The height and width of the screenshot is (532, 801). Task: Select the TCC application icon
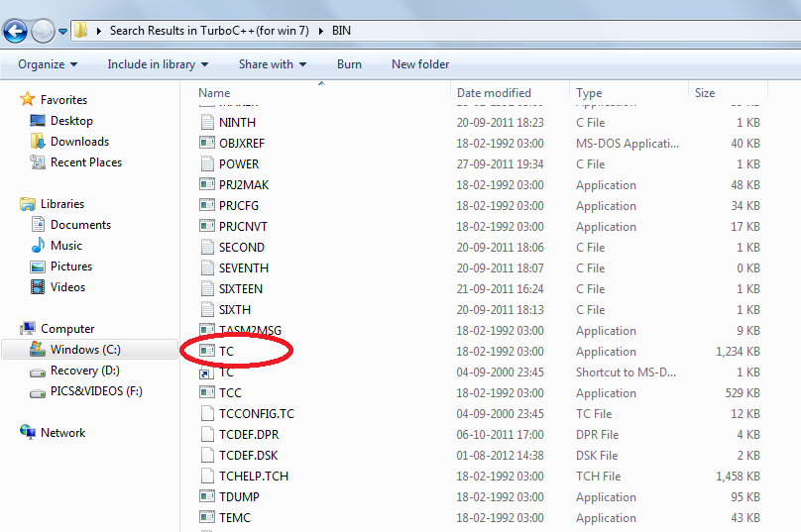pos(207,392)
